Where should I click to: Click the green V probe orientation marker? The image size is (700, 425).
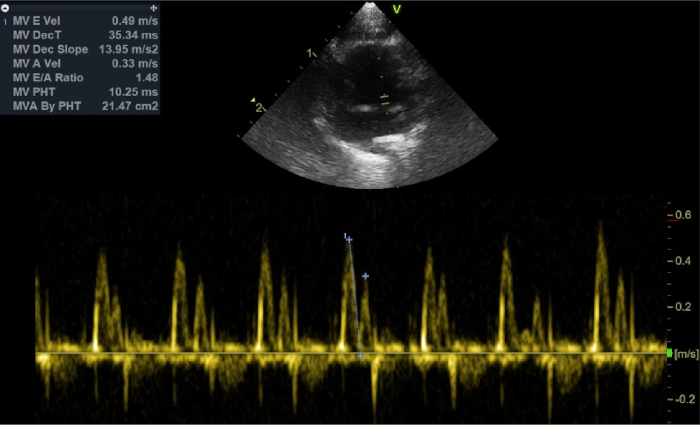[396, 9]
